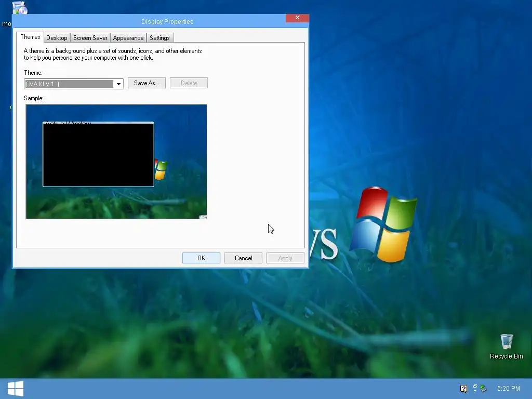The image size is (532, 399).
Task: Click the Theme combo box field
Action: (74, 84)
